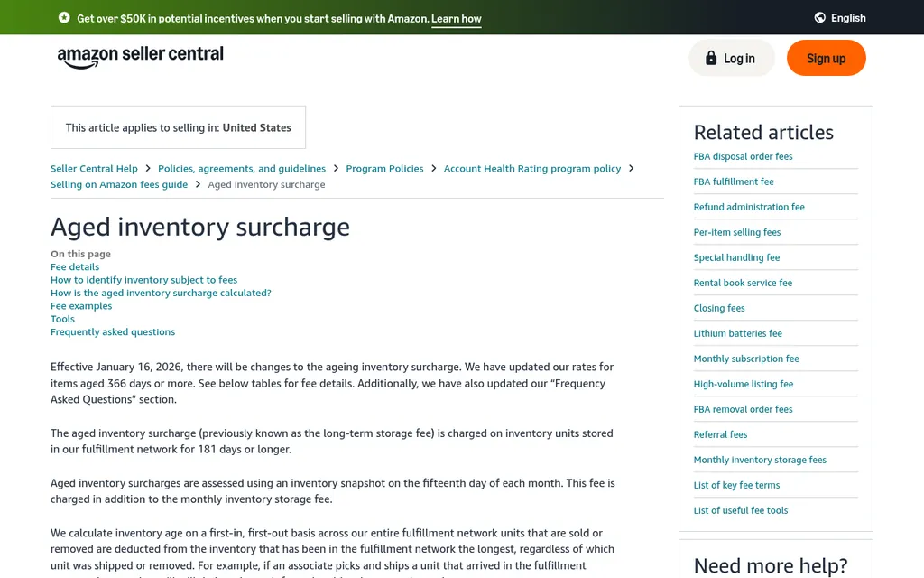
Task: Jump to How is the aged inventory surcharge calculated
Action: [x=161, y=293]
